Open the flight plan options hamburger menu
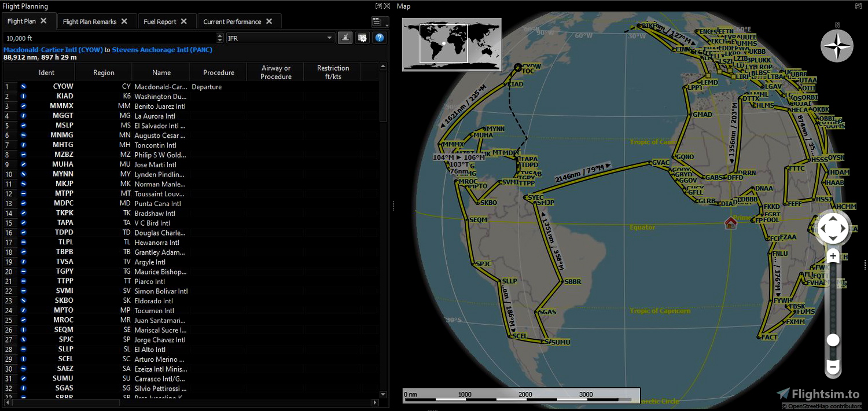The image size is (868, 411). click(x=376, y=21)
